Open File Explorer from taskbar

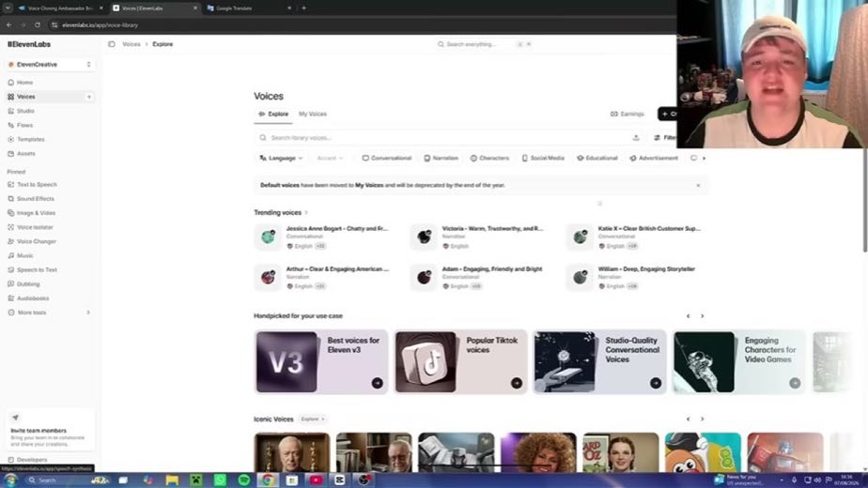[172, 480]
